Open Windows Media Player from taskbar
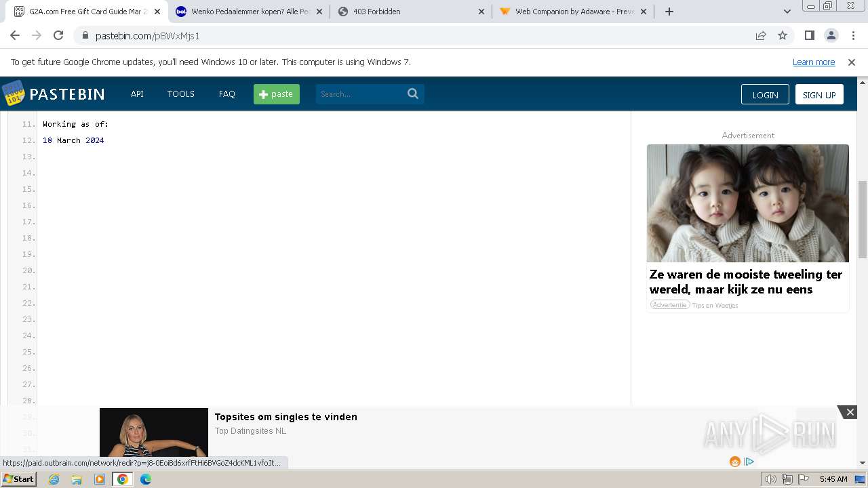 pyautogui.click(x=100, y=479)
